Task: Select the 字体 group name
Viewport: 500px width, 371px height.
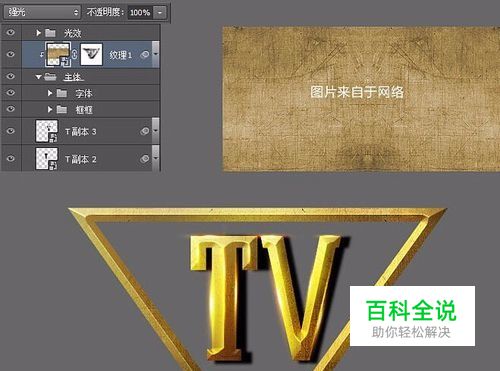Action: click(x=84, y=93)
